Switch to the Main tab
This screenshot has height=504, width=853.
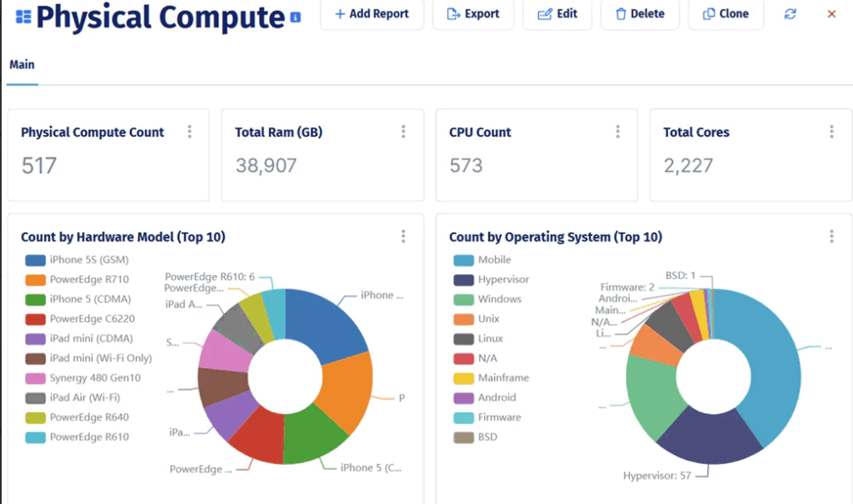pyautogui.click(x=22, y=64)
